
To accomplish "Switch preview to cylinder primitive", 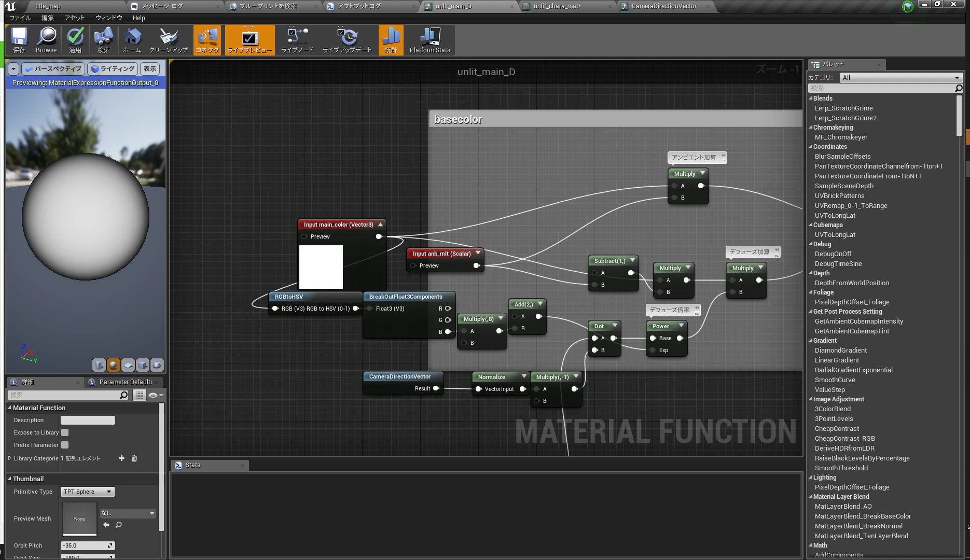I will [99, 365].
